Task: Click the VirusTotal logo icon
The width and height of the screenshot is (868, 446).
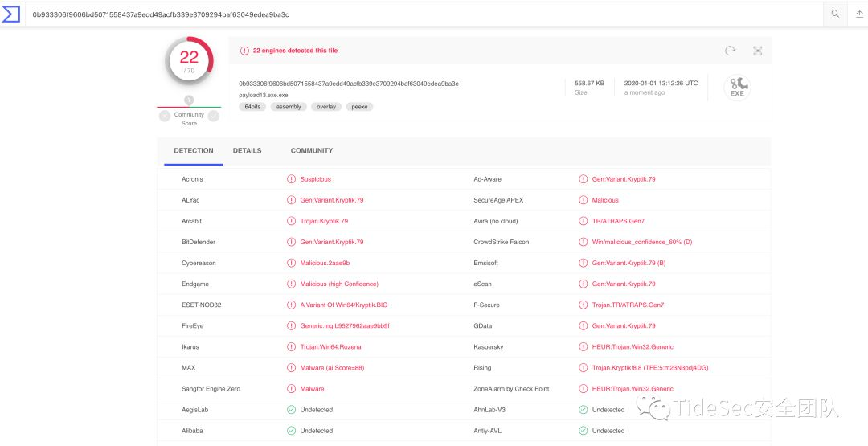Action: click(x=11, y=14)
